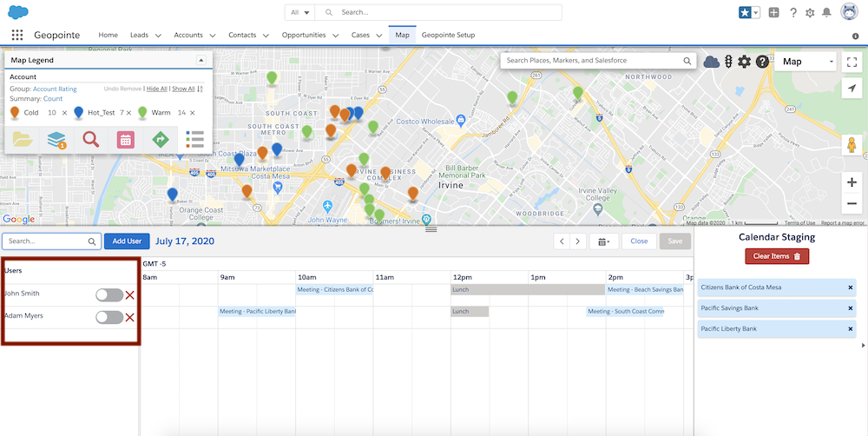Toggle Adam Myers switch

click(109, 317)
